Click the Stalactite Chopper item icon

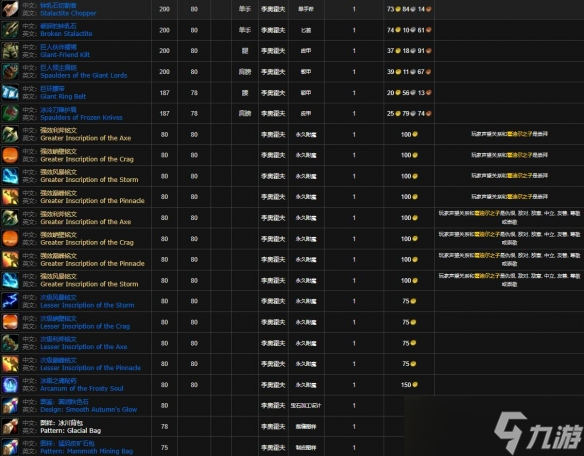pyautogui.click(x=10, y=9)
